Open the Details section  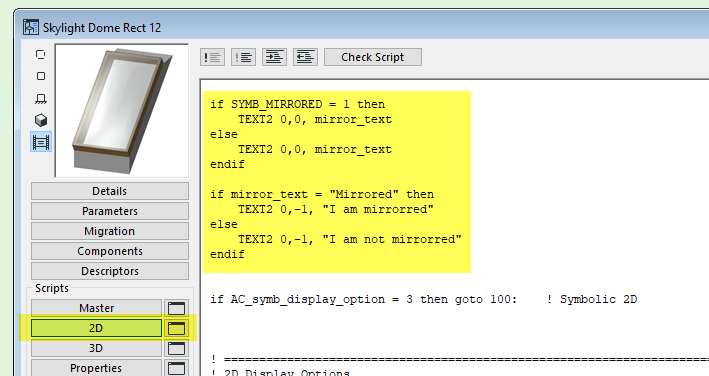[110, 191]
